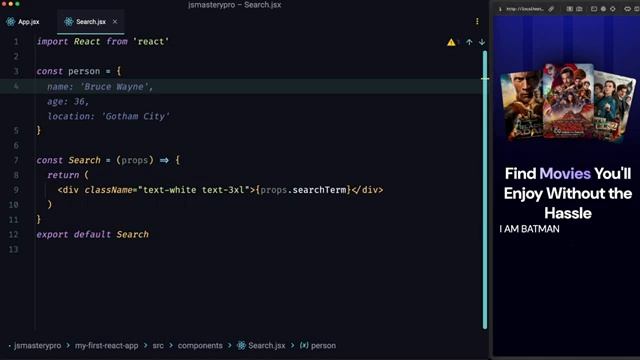Select the Search.jsx editor tab
The image size is (640, 360).
pos(91,22)
